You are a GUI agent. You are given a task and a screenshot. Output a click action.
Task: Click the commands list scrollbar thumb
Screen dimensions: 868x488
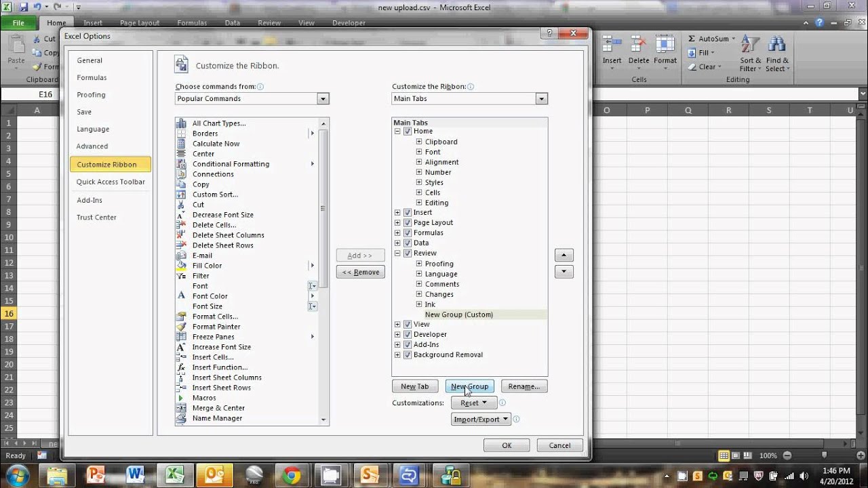(x=323, y=207)
